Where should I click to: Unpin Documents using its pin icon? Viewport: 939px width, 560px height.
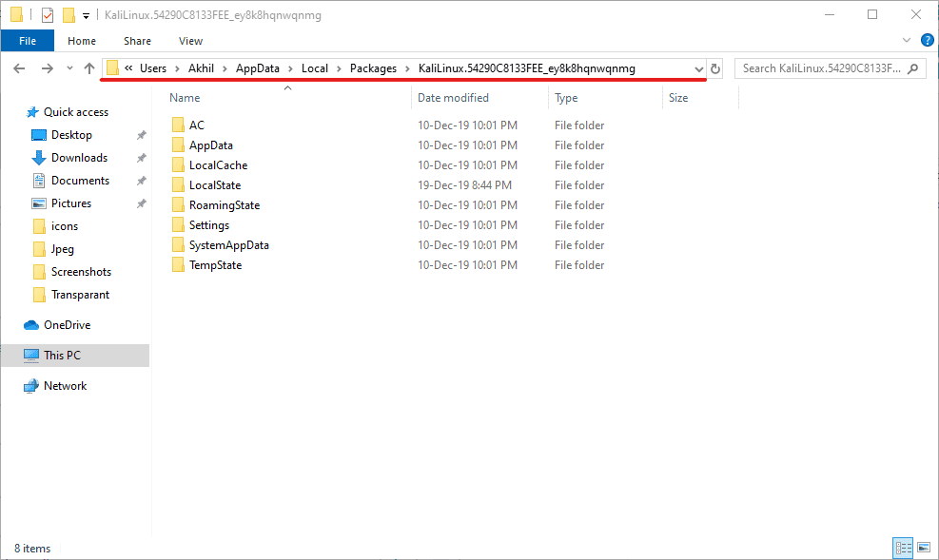(x=142, y=181)
